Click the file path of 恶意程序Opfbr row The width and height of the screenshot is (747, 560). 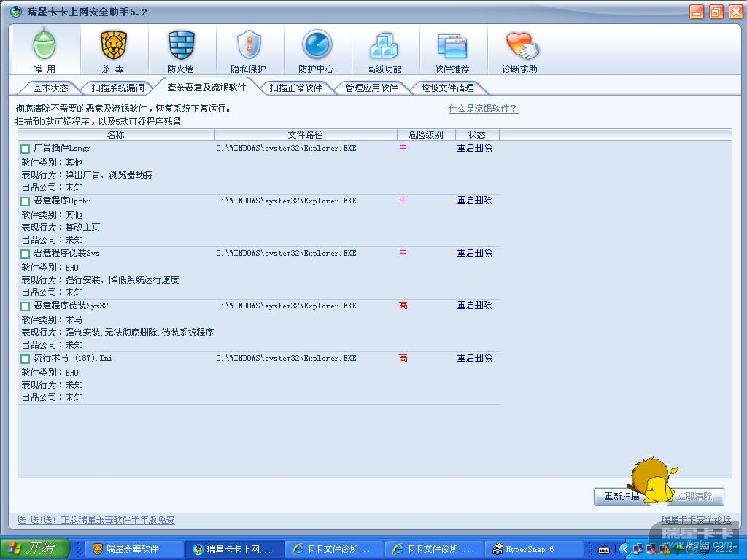pos(286,201)
